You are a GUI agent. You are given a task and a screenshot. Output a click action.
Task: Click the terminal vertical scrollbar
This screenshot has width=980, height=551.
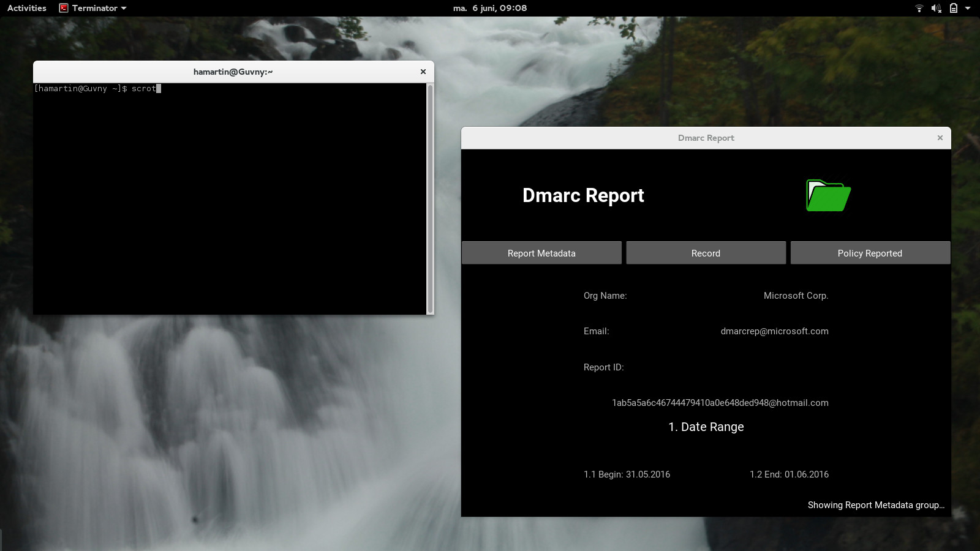(430, 199)
